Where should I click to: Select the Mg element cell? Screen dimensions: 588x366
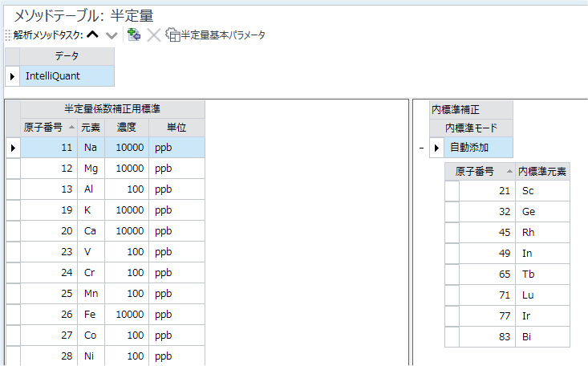click(x=91, y=169)
